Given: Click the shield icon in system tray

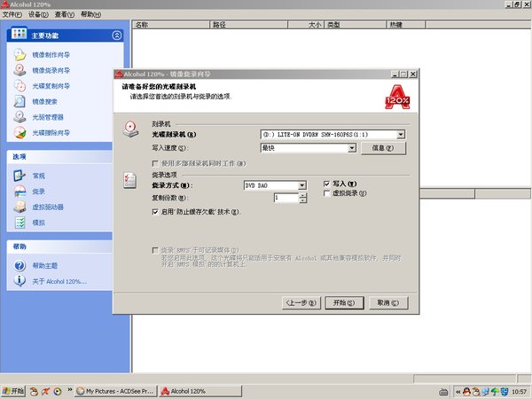Looking at the screenshot, I should coord(505,392).
